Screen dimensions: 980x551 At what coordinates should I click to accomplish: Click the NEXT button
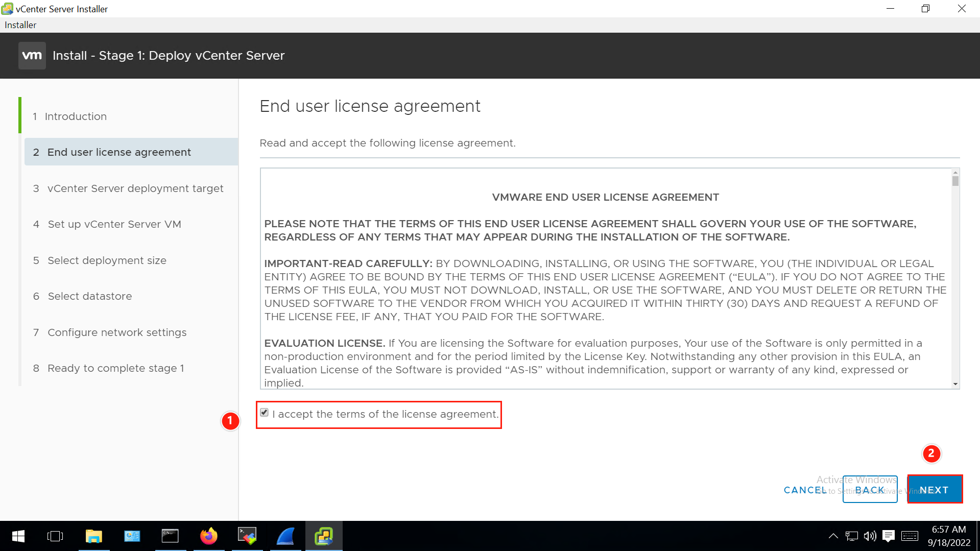click(x=935, y=490)
